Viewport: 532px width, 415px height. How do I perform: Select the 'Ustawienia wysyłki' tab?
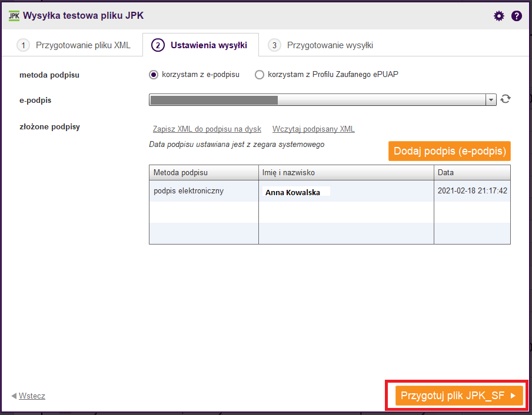pyautogui.click(x=201, y=45)
